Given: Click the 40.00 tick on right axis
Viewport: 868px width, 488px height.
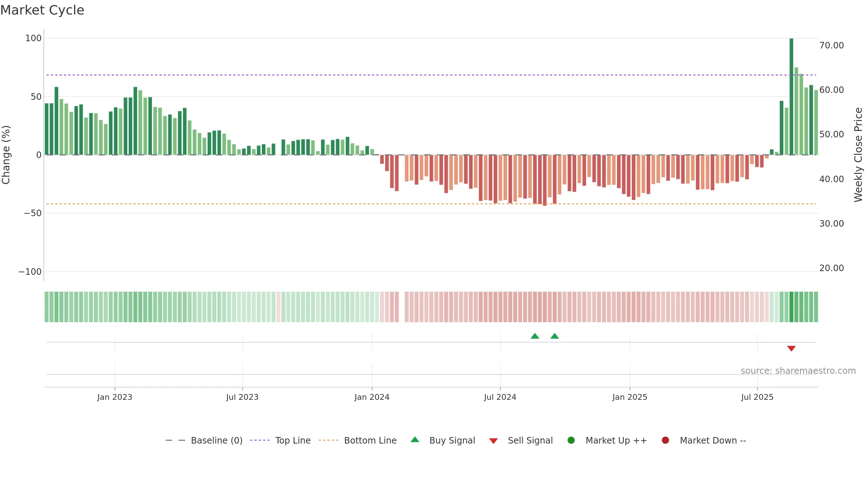Looking at the screenshot, I should tap(831, 179).
